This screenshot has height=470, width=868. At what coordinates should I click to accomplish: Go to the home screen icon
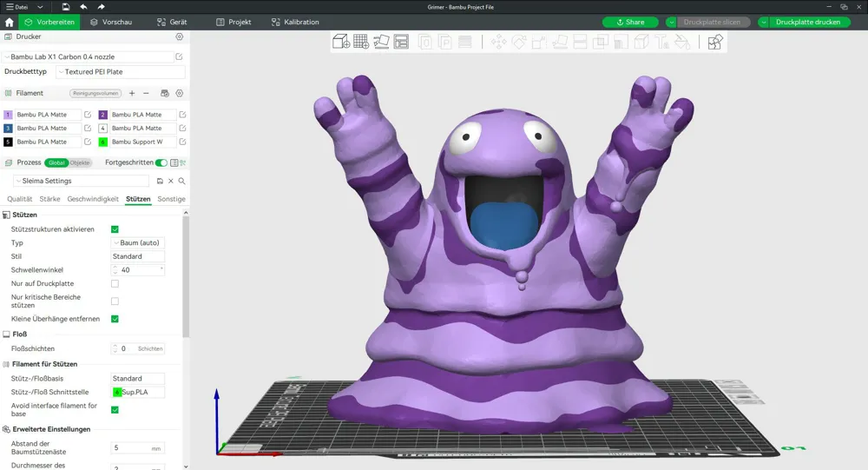click(x=9, y=23)
